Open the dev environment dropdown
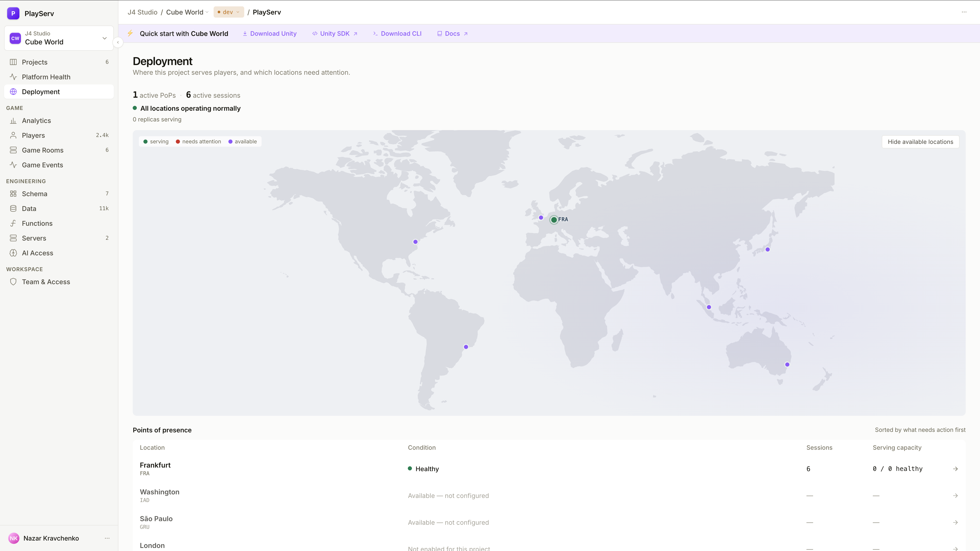 229,12
